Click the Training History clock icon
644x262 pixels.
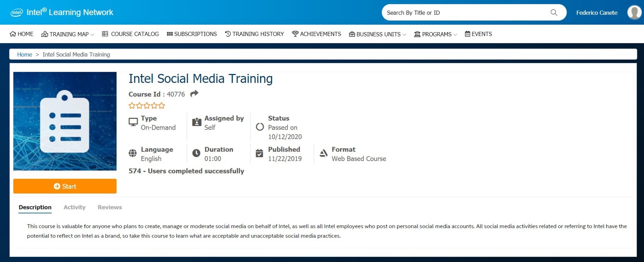pos(228,34)
